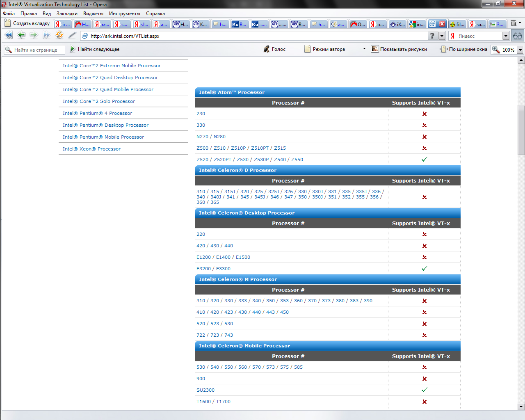The height and width of the screenshot is (420, 525).
Task: Switch to the 'fil...' tab
Action: coord(457,24)
